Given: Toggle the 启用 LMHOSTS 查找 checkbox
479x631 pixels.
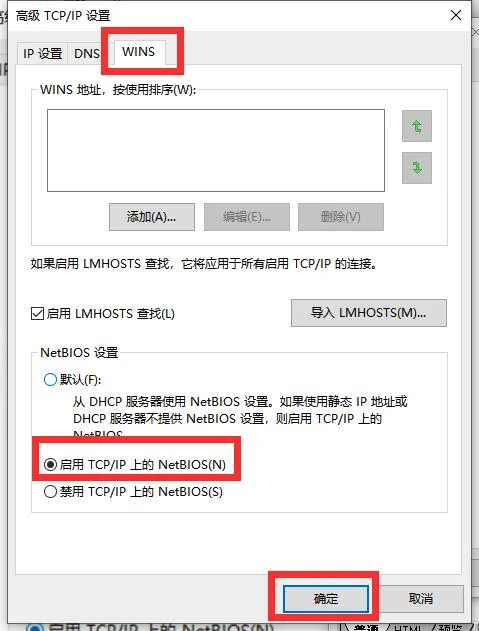Looking at the screenshot, I should (37, 313).
